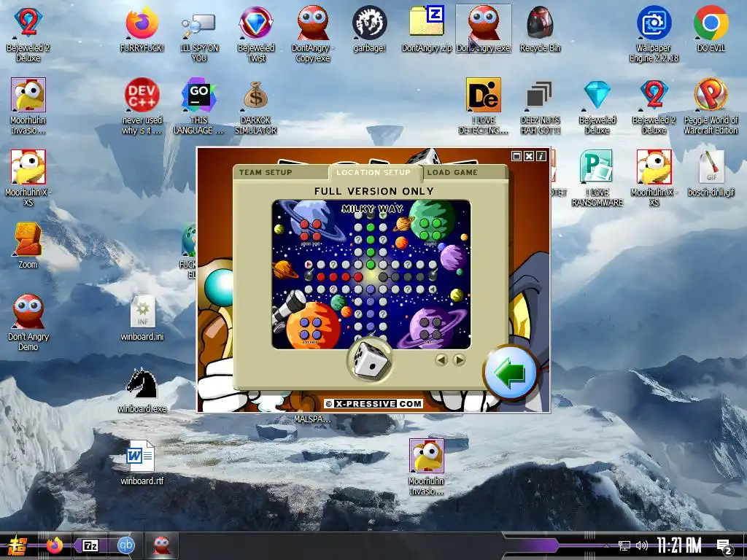The height and width of the screenshot is (560, 747).
Task: Click the green back arrow button
Action: click(x=510, y=373)
